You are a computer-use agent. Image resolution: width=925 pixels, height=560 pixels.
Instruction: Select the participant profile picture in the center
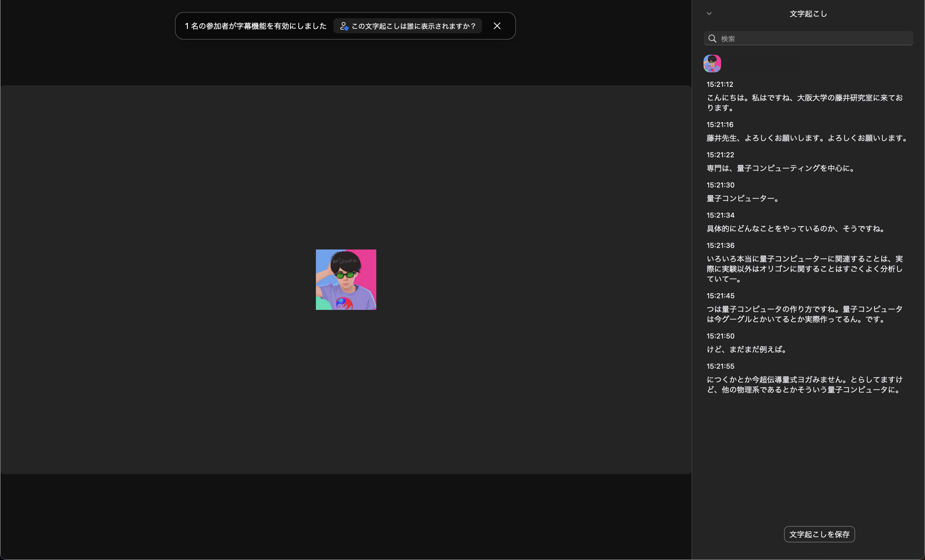[346, 280]
